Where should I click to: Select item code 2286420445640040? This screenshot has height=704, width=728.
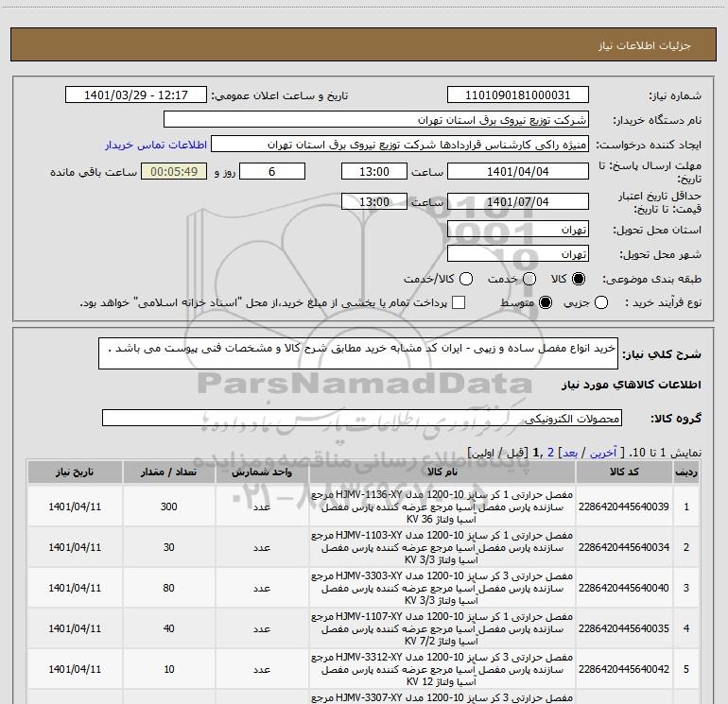coord(624,588)
